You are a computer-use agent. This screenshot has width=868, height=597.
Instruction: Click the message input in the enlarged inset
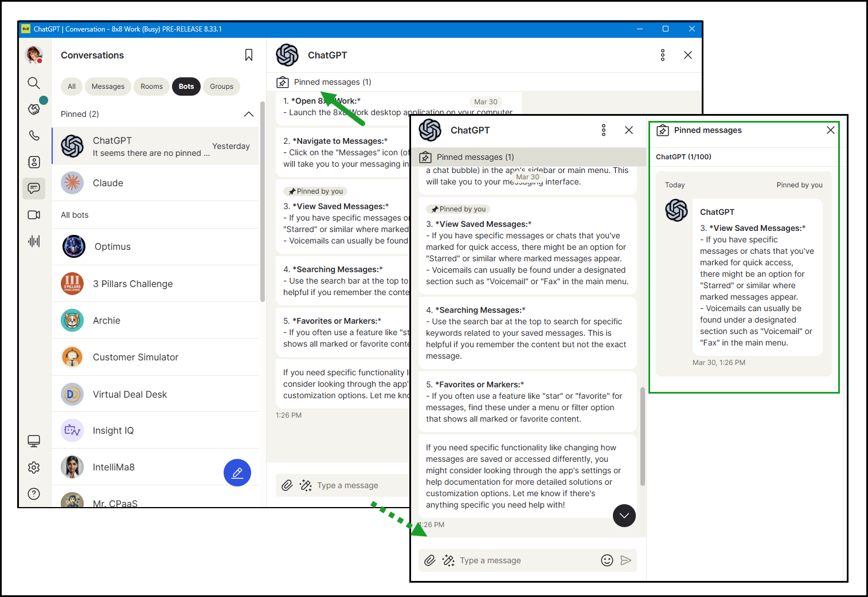[x=529, y=560]
